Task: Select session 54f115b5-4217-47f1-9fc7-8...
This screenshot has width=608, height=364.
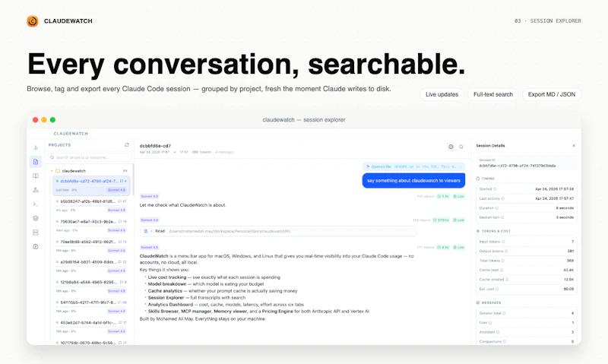Action: [91, 306]
